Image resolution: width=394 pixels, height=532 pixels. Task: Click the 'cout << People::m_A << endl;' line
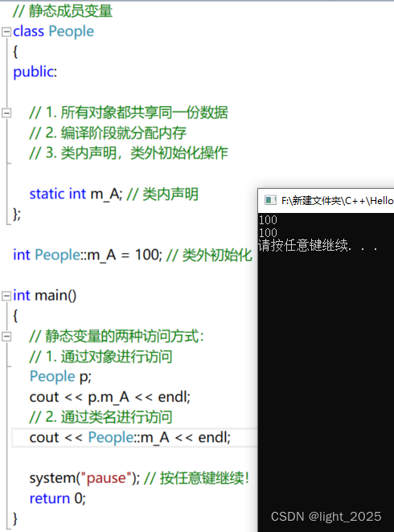point(130,437)
